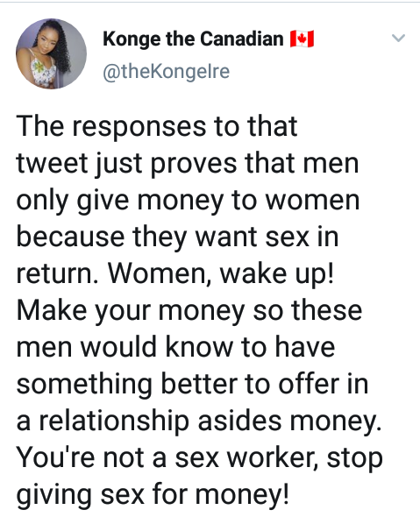The image size is (420, 517).
Task: Click the word 'Canadian' in the display name
Action: (x=242, y=39)
